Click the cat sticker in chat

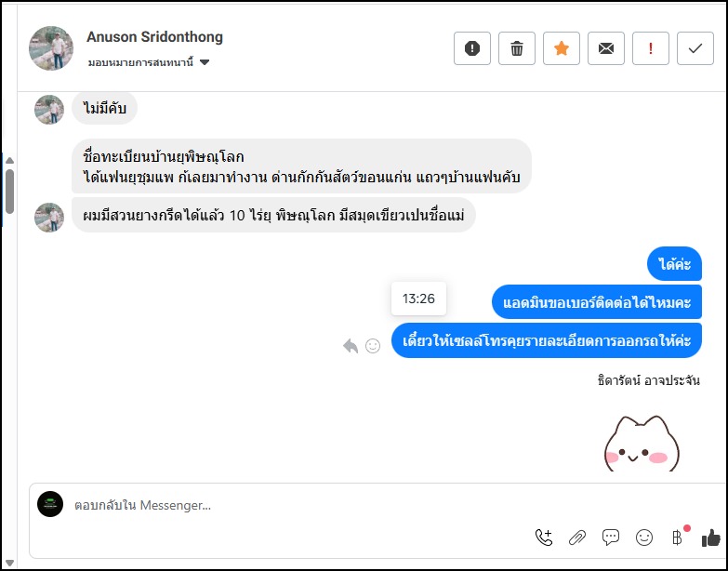(637, 442)
